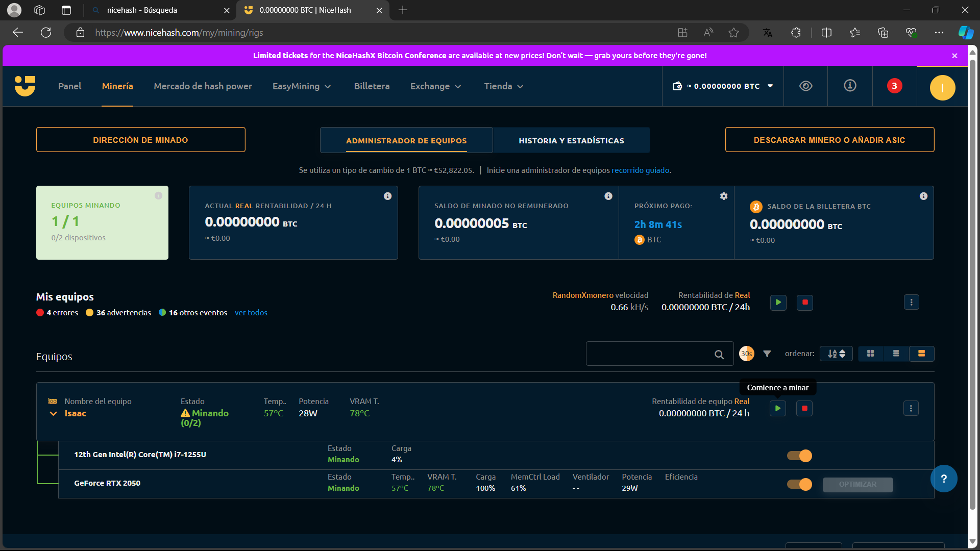Open próximo pago settings gear

(x=723, y=196)
